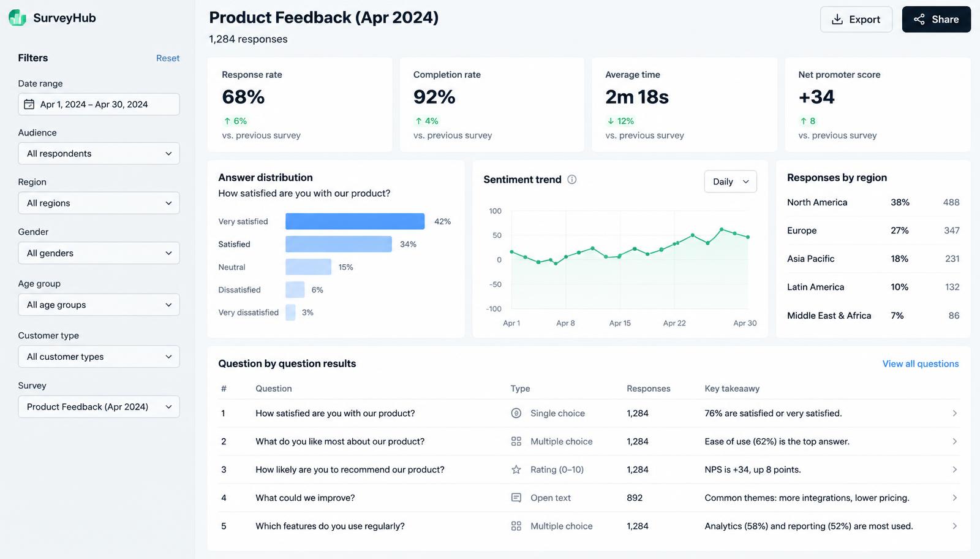980x559 pixels.
Task: Open the NPS question row chevron
Action: tap(954, 470)
